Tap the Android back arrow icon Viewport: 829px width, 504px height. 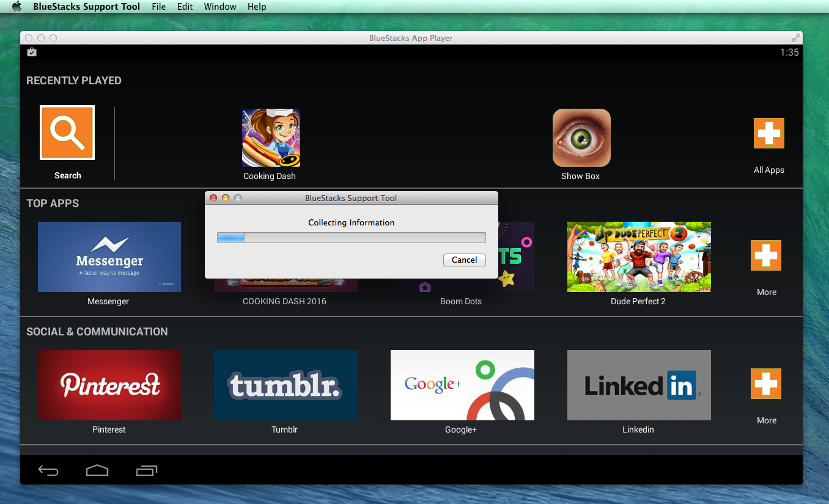coord(48,470)
